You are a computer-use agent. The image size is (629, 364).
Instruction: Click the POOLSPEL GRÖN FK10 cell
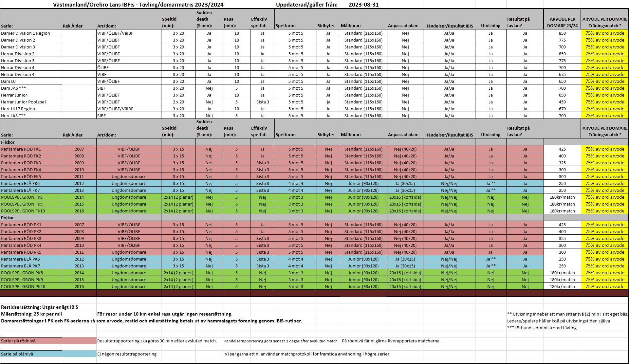pos(23,211)
